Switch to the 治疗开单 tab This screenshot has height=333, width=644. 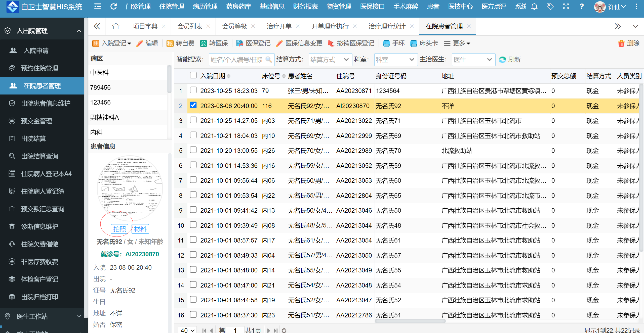(279, 26)
